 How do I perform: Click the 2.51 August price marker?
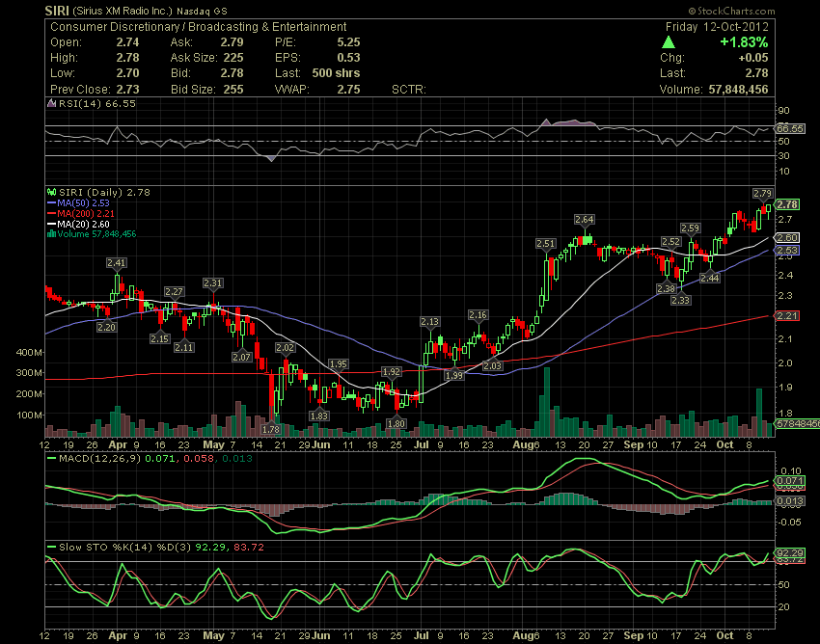546,244
